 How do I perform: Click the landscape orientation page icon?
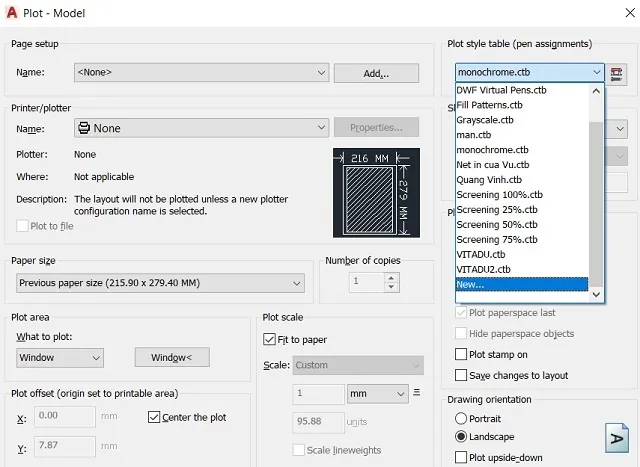click(x=612, y=438)
